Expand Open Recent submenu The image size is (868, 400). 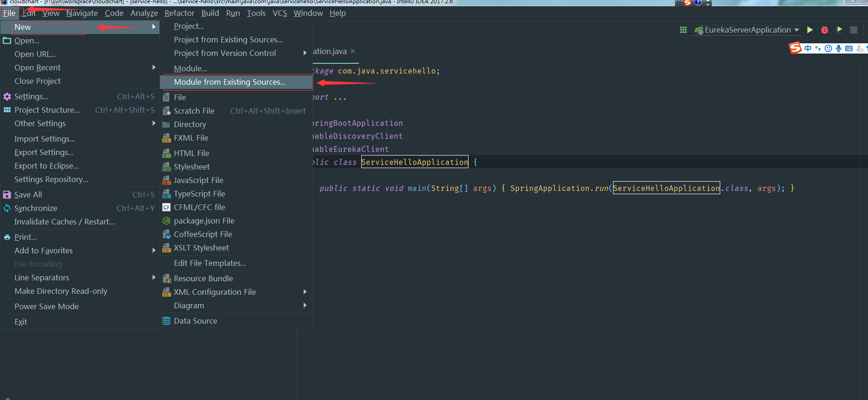pos(80,68)
